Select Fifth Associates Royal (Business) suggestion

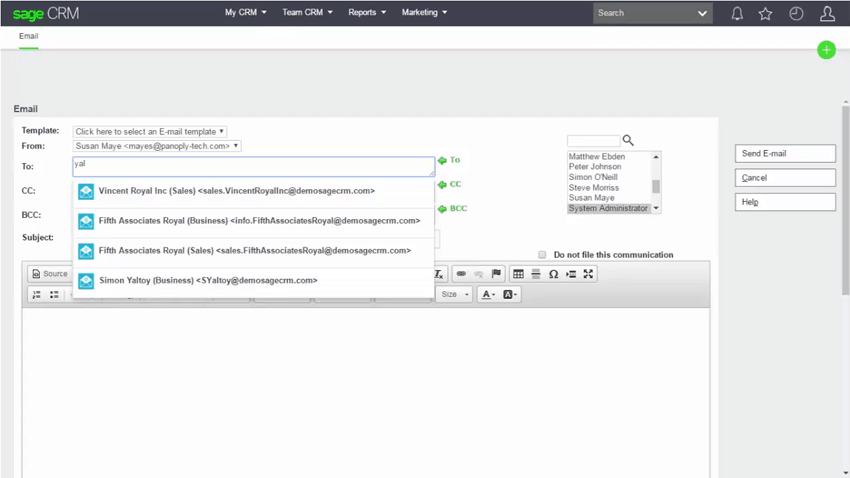(253, 221)
